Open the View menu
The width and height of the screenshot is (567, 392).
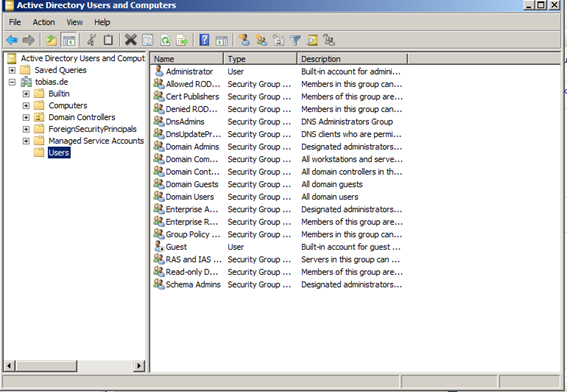[74, 22]
